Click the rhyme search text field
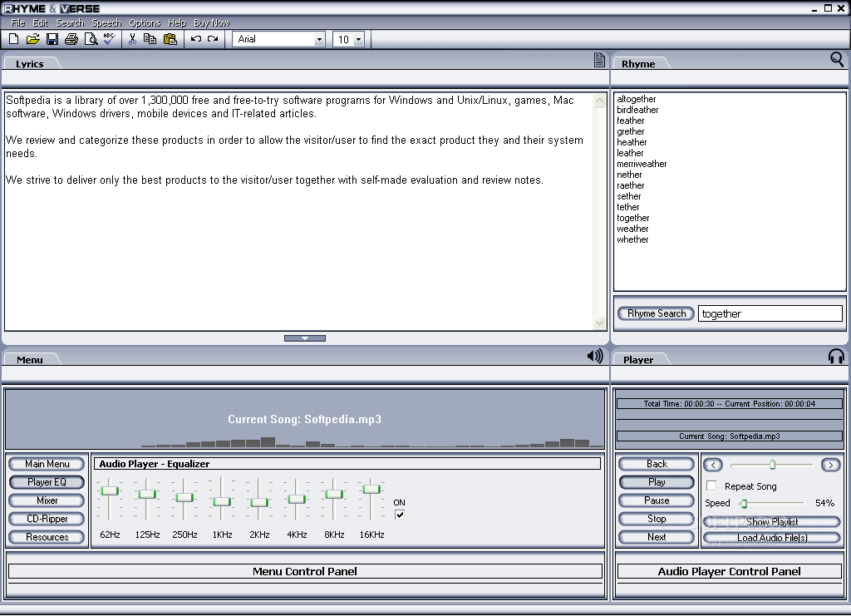This screenshot has width=851, height=616. click(770, 313)
